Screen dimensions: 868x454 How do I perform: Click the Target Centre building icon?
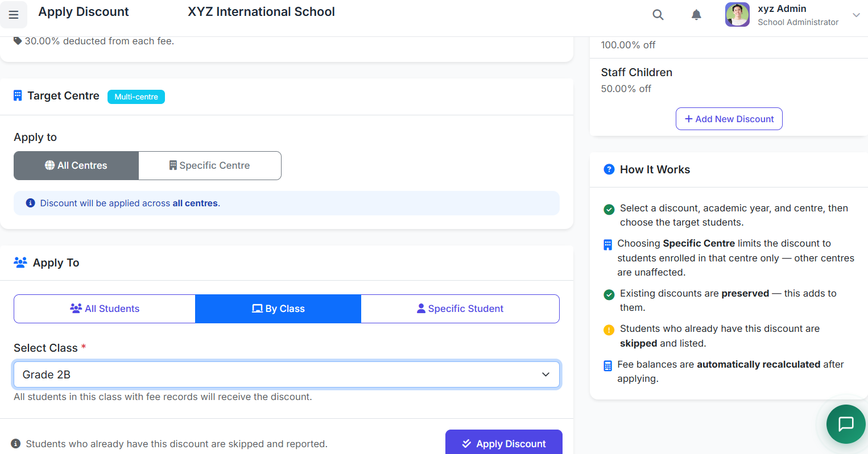pyautogui.click(x=18, y=95)
